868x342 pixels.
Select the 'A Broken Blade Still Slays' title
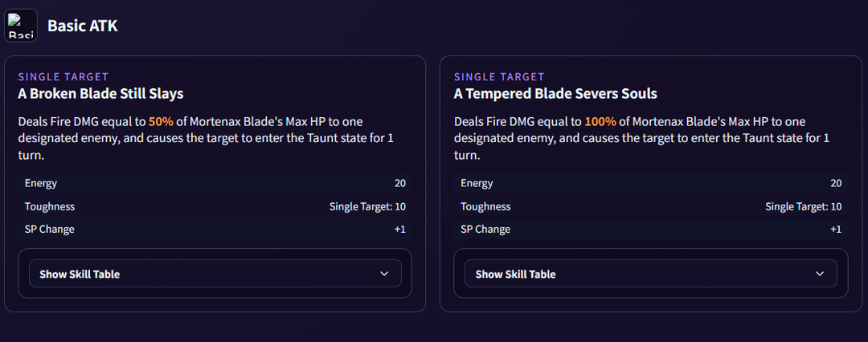100,94
